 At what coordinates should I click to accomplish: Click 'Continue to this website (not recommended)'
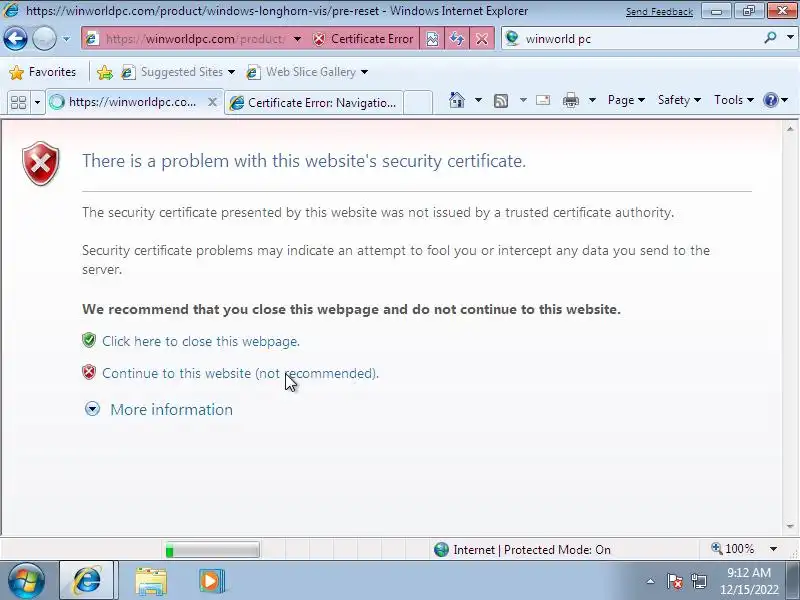coord(240,373)
